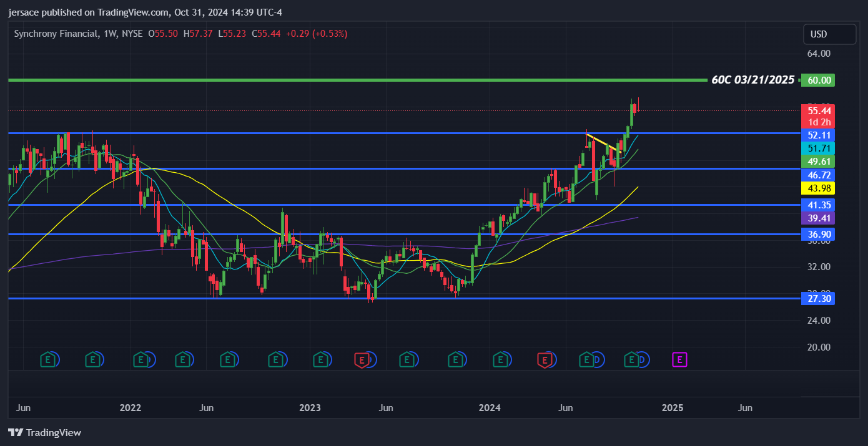This screenshot has height=446, width=868.
Task: Click the purple upcoming earnings E marker
Action: (x=679, y=359)
